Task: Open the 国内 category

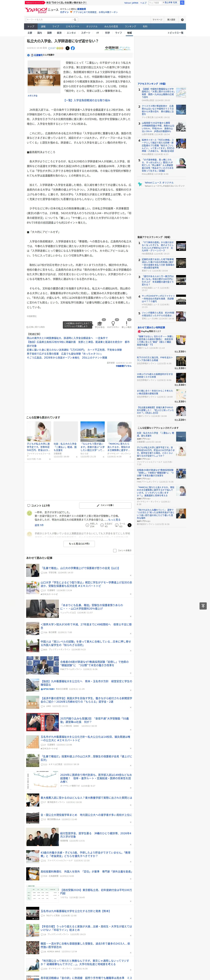Action: (x=40, y=33)
